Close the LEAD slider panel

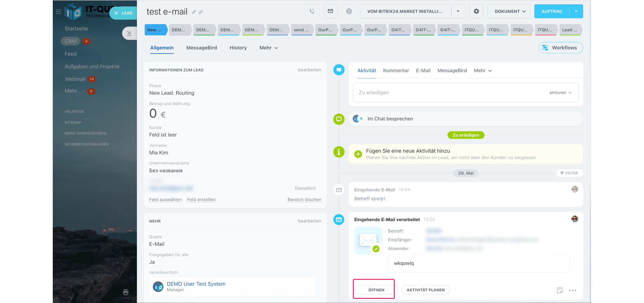[116, 13]
